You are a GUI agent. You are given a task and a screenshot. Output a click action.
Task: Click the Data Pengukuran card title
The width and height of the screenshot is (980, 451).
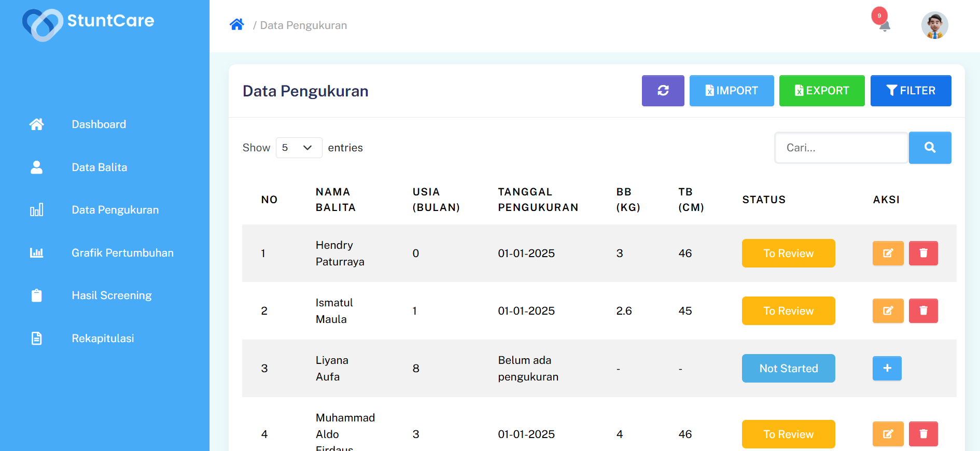coord(305,91)
